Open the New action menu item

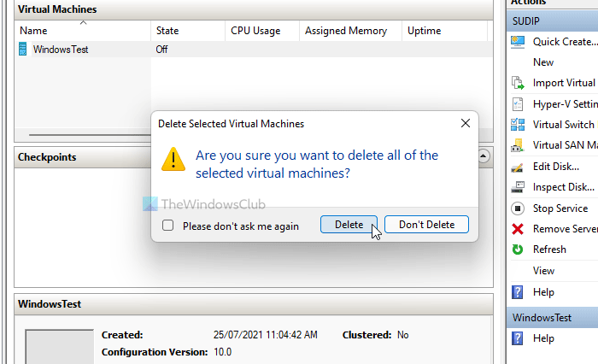[x=543, y=62]
